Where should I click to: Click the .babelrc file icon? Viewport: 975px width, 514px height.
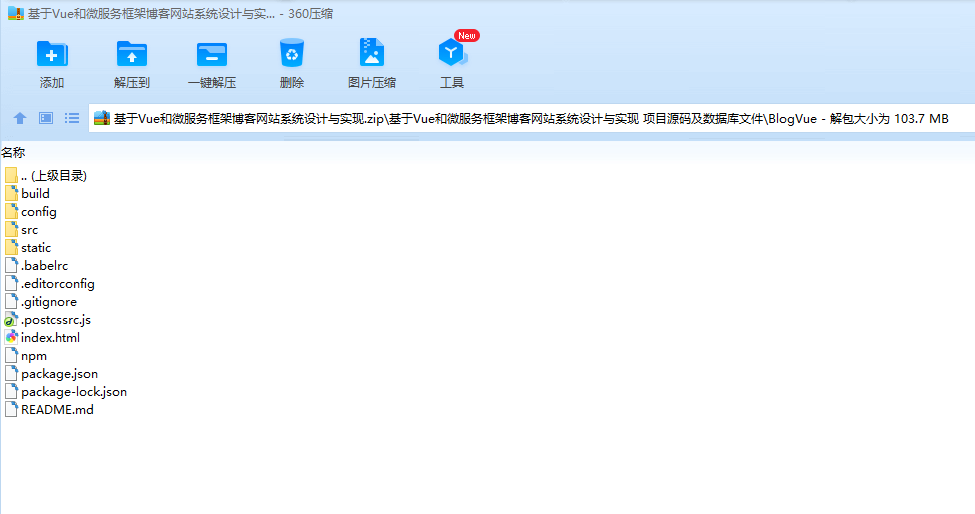point(11,266)
